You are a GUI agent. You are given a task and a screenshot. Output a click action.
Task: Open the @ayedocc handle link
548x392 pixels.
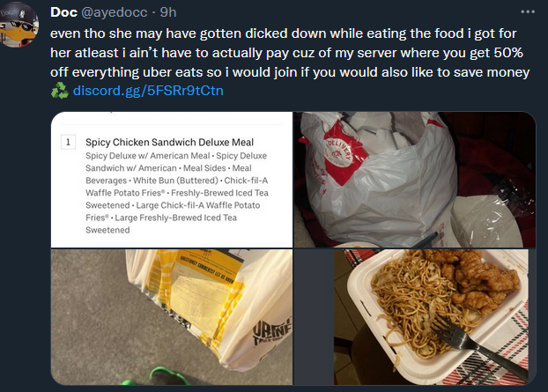coord(115,12)
